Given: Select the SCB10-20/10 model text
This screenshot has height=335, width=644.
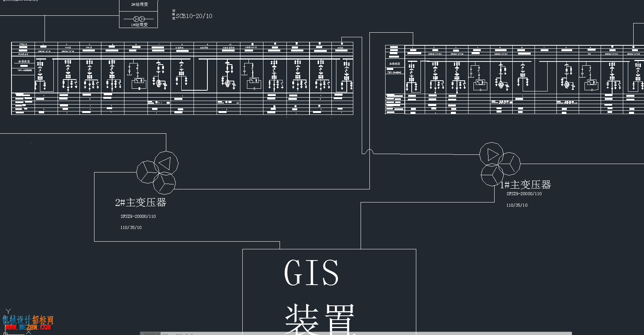Looking at the screenshot, I should pos(194,16).
